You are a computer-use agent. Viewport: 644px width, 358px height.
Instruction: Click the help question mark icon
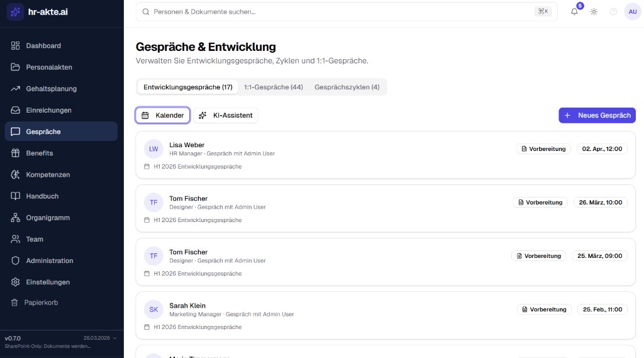pyautogui.click(x=613, y=11)
